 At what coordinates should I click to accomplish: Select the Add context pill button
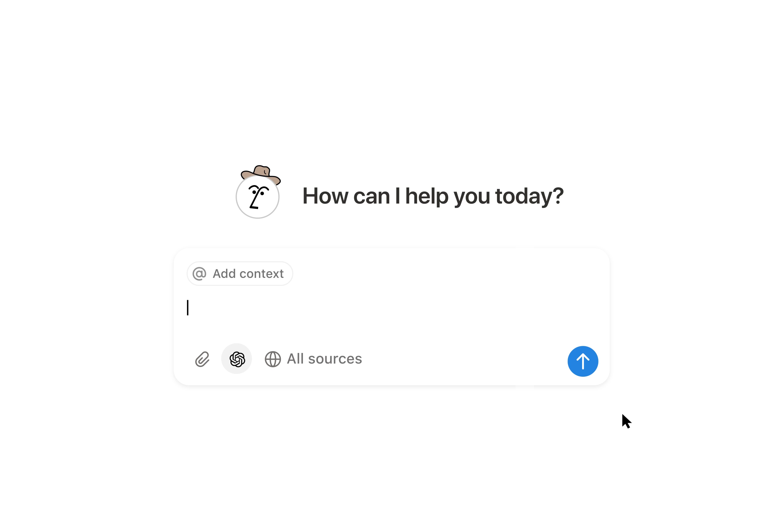[x=239, y=274]
